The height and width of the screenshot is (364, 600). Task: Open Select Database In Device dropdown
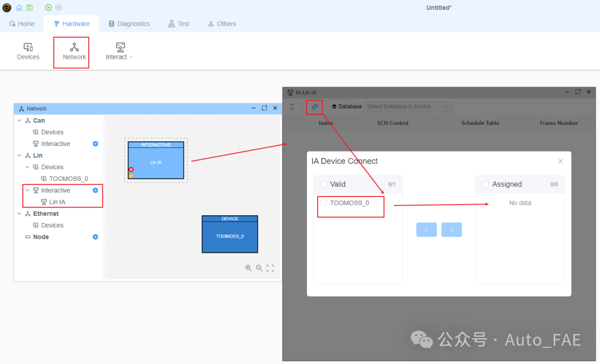(408, 107)
